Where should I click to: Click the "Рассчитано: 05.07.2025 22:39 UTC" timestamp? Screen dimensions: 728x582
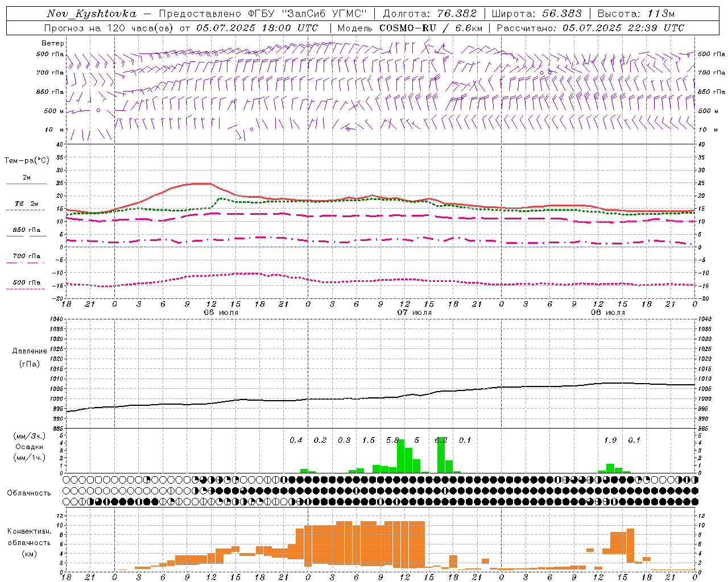tap(590, 28)
